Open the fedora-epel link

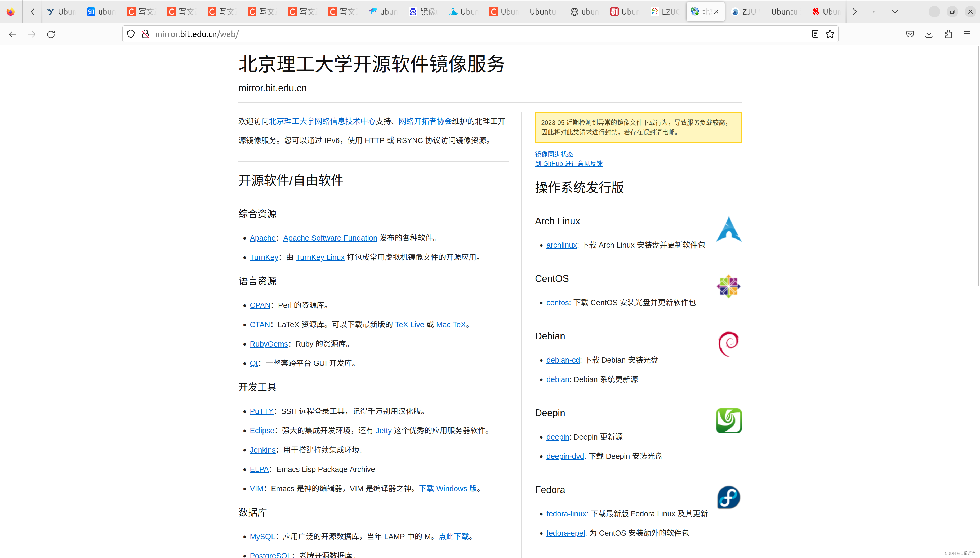(x=565, y=533)
